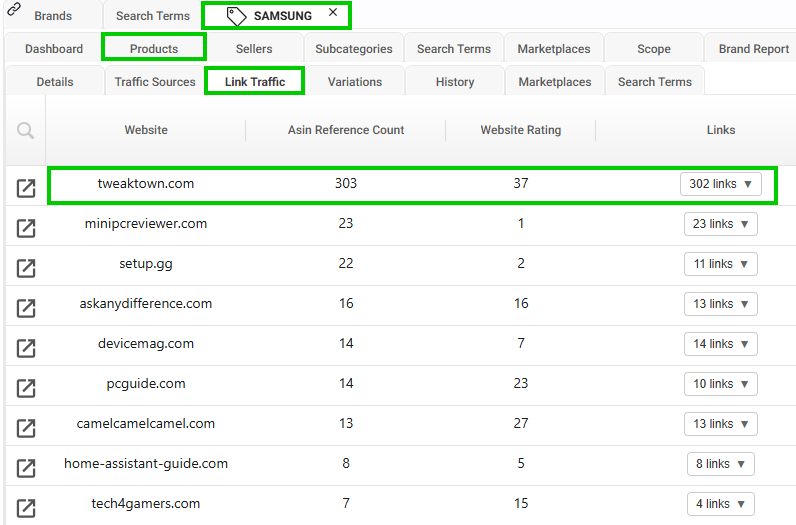Open the Details sub-tab
Image resolution: width=796 pixels, height=525 pixels.
55,82
